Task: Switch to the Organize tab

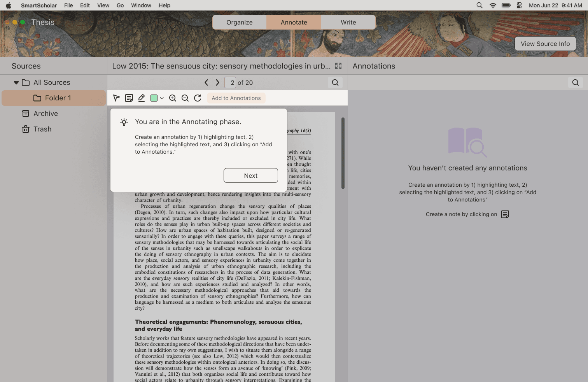Action: point(240,22)
